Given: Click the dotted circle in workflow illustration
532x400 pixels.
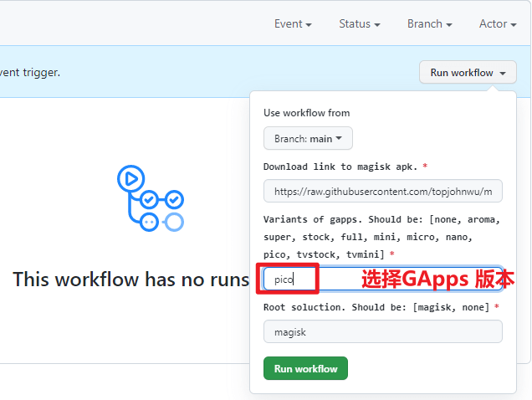Looking at the screenshot, I should 149,222.
